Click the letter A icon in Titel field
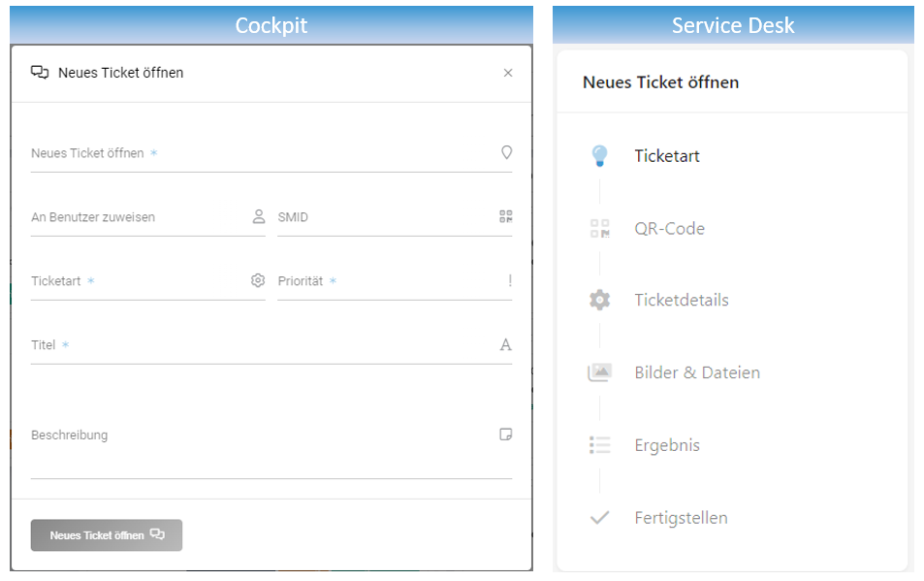 (505, 344)
